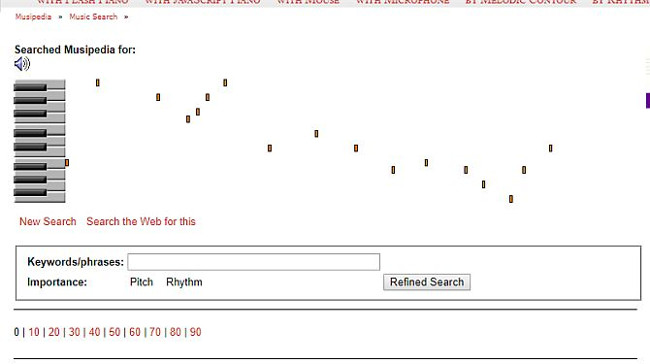
Task: Jump to results page 90
Action: point(196,332)
